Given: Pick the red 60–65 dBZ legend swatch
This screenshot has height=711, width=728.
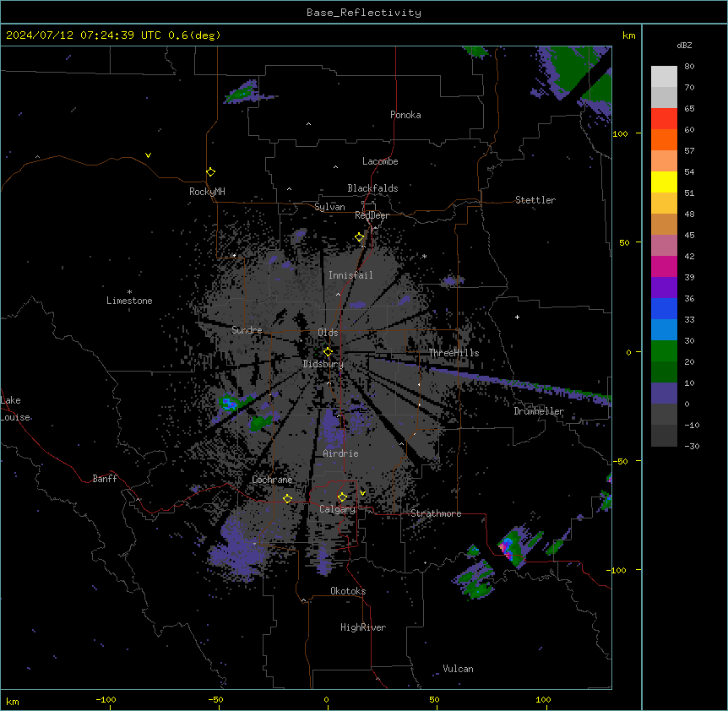Looking at the screenshot, I should [664, 119].
